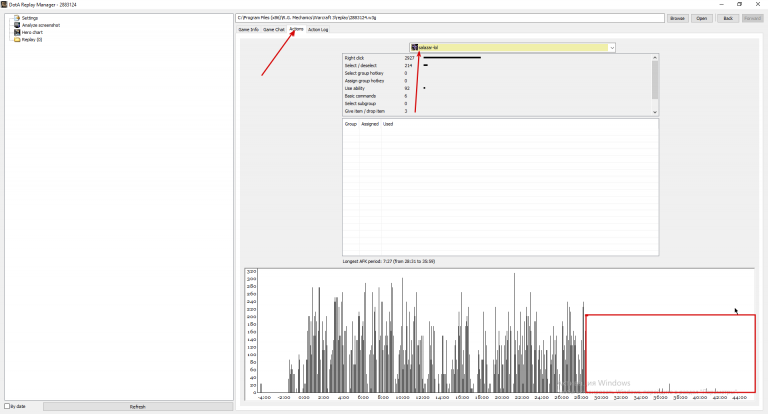768x414 pixels.
Task: Click the action list scrollbar thumb
Action: [x=655, y=79]
